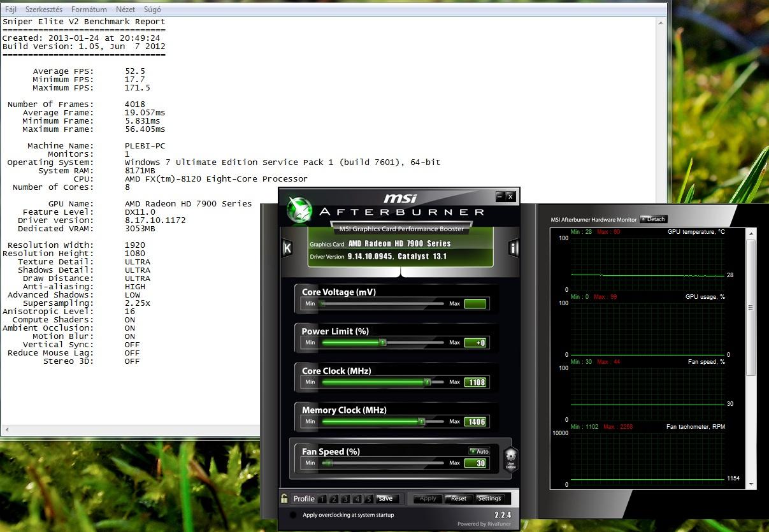Select profile slot 2

pos(334,499)
